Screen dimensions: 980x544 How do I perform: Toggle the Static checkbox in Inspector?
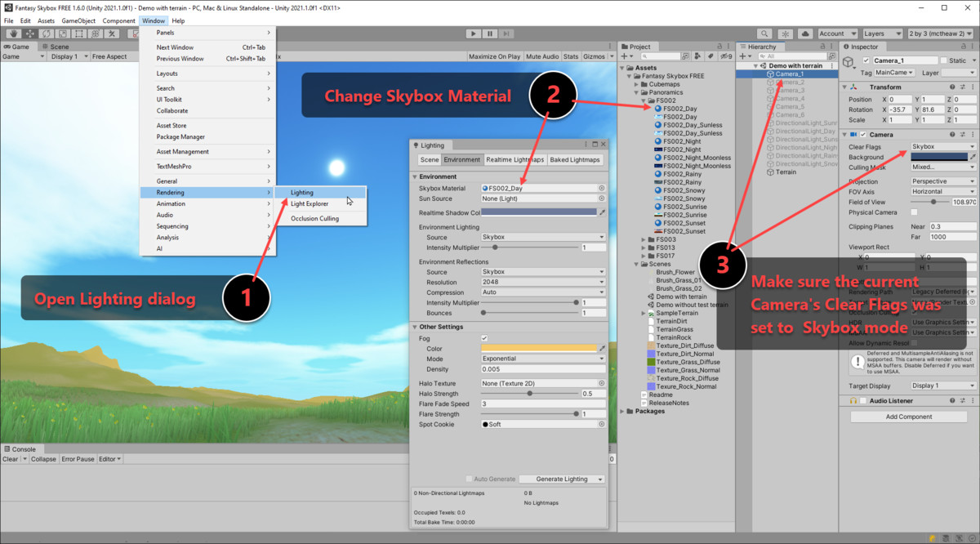pyautogui.click(x=943, y=60)
